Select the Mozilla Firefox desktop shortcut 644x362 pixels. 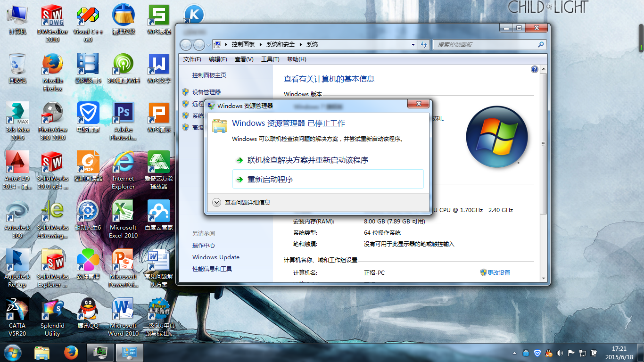52,73
